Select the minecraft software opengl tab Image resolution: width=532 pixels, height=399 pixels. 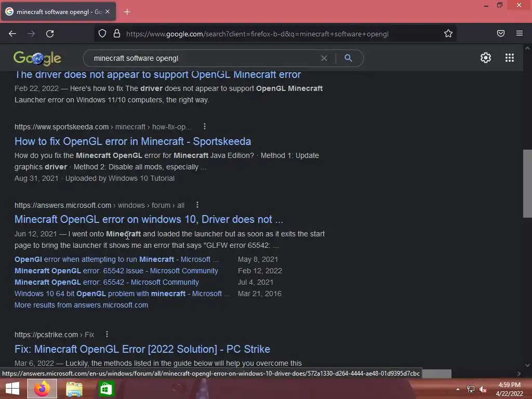[x=58, y=11]
